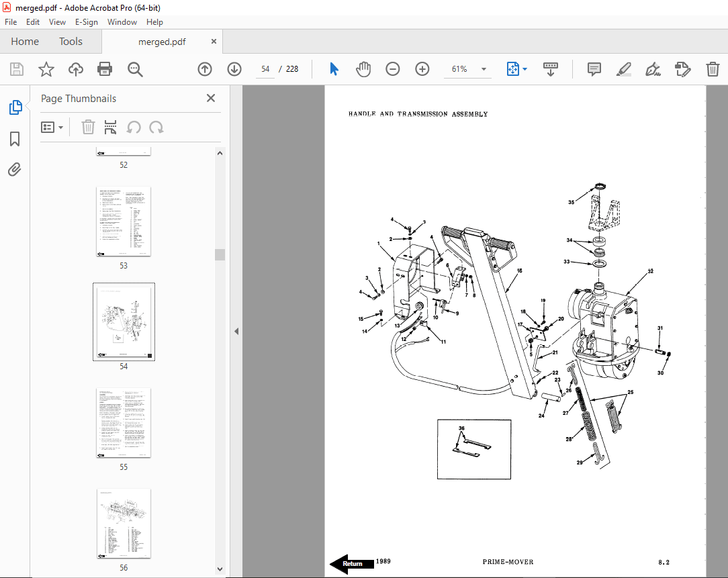The width and height of the screenshot is (728, 578).
Task: Go to next page arrow
Action: (x=234, y=69)
